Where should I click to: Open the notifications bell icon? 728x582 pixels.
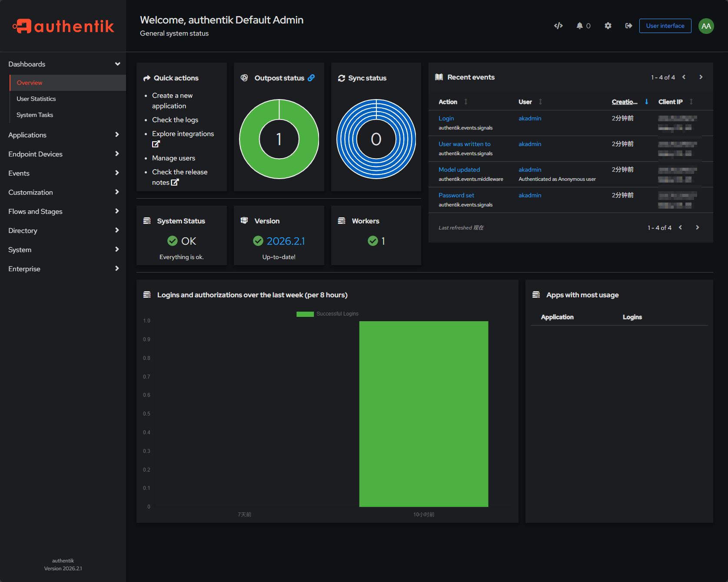tap(580, 26)
